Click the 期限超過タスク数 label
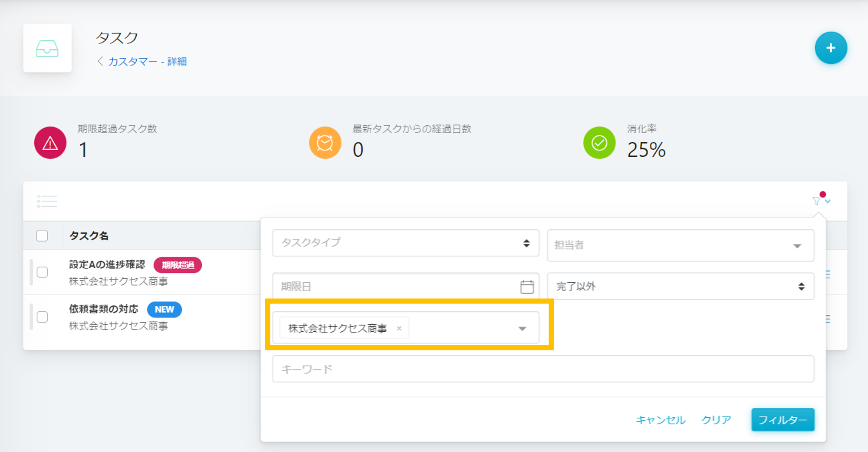Image resolution: width=868 pixels, height=452 pixels. click(117, 129)
